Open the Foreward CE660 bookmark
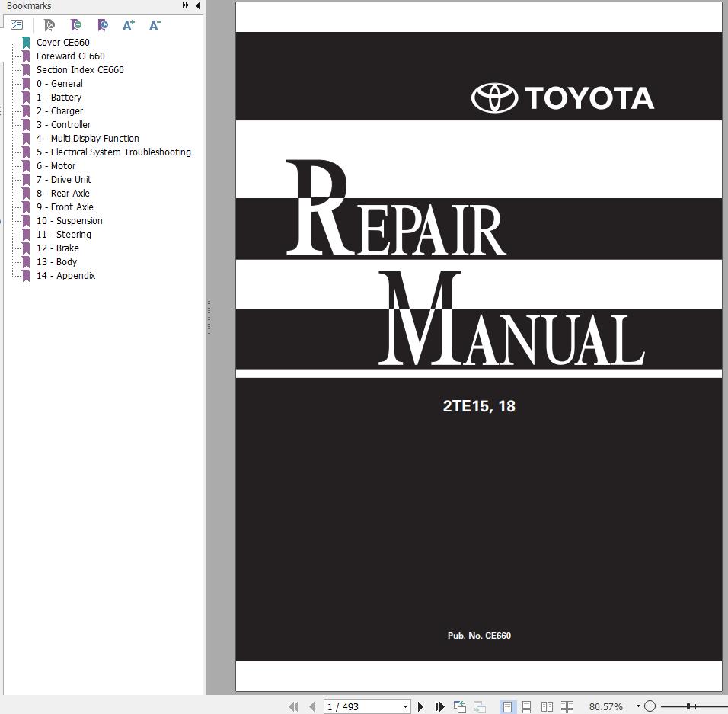This screenshot has height=714, width=728. coord(71,56)
